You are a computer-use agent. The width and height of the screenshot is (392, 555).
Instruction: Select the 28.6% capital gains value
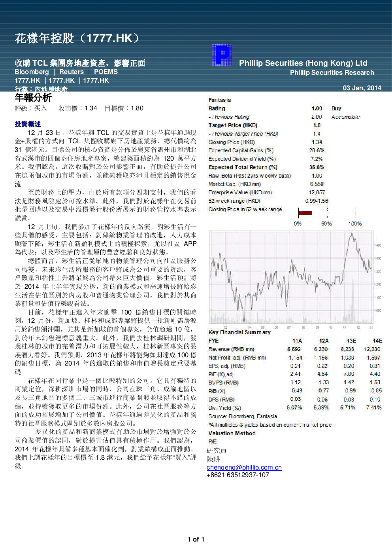[317, 150]
